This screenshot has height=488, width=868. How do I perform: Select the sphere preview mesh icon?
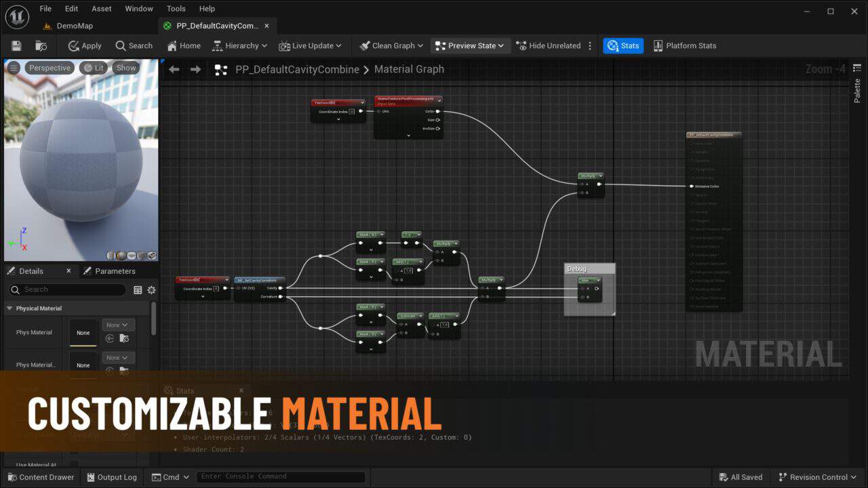pyautogui.click(x=121, y=256)
